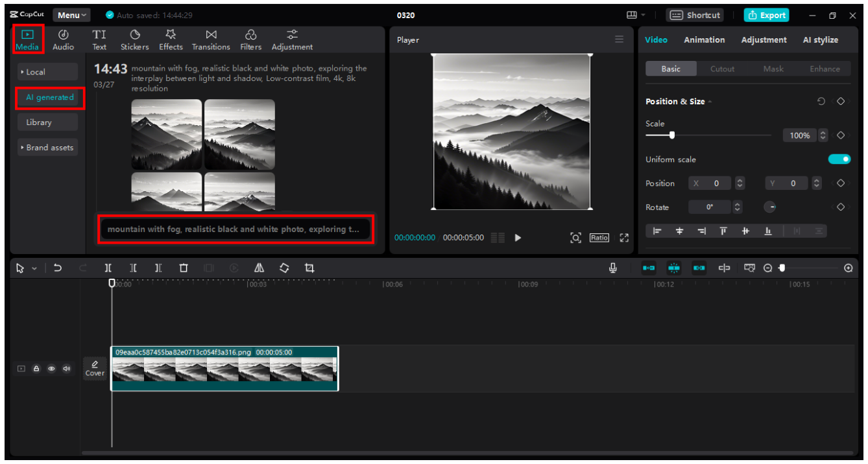Select the Crop tool in timeline toolbar
This screenshot has height=464, width=868.
[x=309, y=268]
